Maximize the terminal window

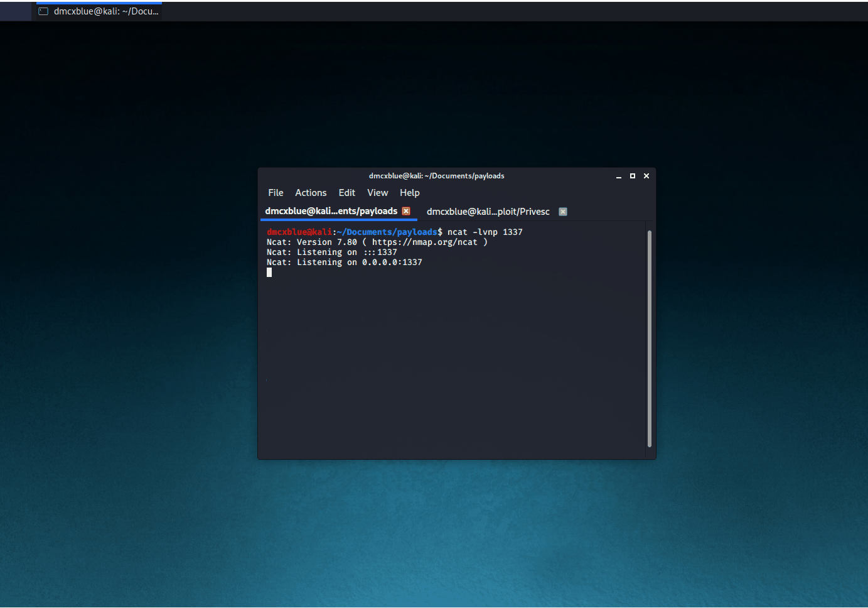point(633,176)
